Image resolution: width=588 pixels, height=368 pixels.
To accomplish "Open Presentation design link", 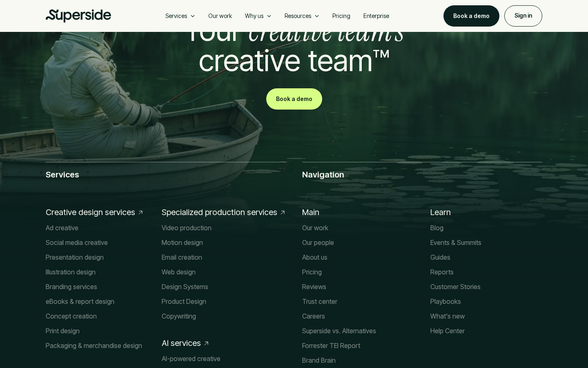I will pyautogui.click(x=75, y=257).
